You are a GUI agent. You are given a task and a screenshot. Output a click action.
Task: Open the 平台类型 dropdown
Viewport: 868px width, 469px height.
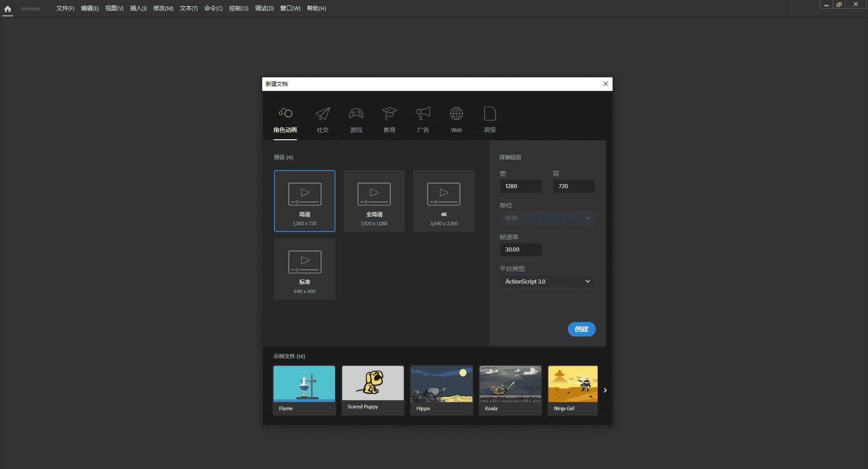547,281
